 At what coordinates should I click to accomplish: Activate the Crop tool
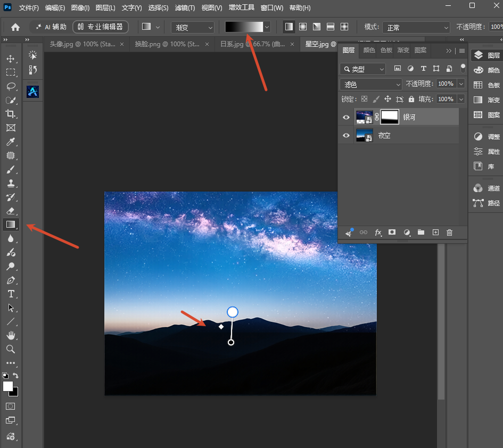(x=11, y=114)
